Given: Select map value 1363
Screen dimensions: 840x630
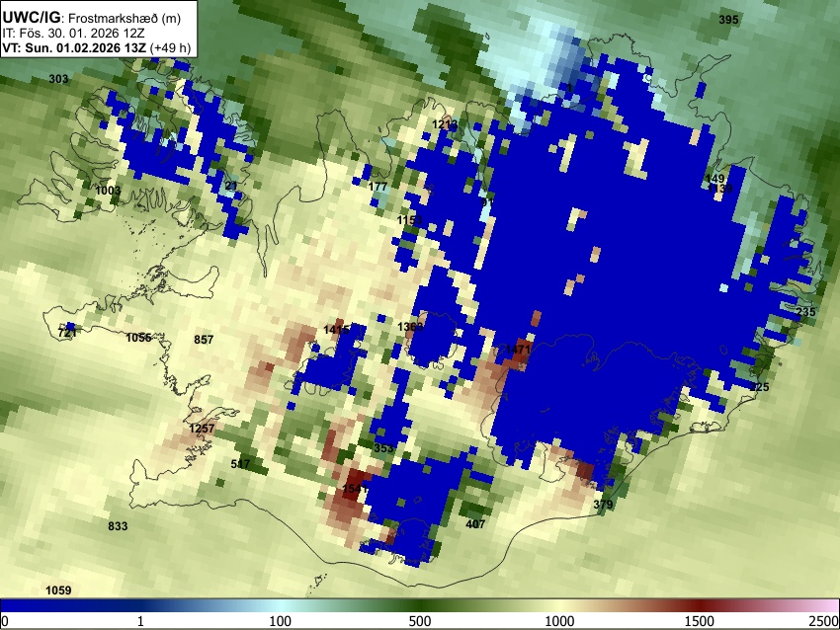Looking at the screenshot, I should (x=410, y=327).
